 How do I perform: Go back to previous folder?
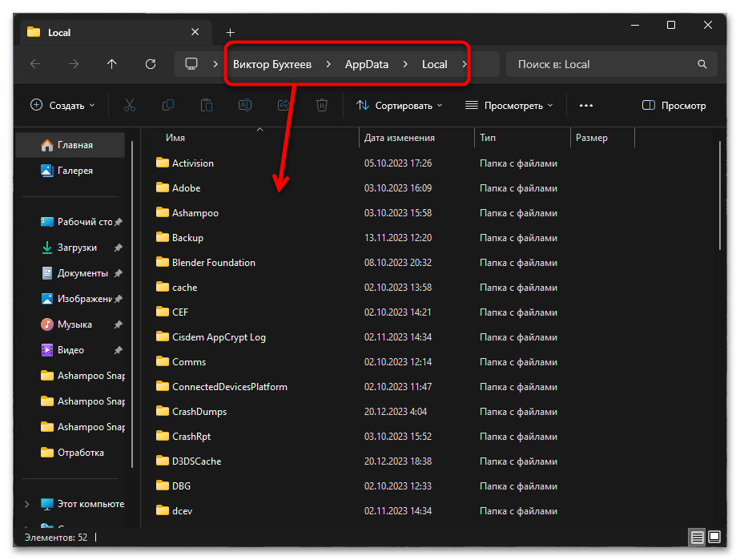coord(35,64)
